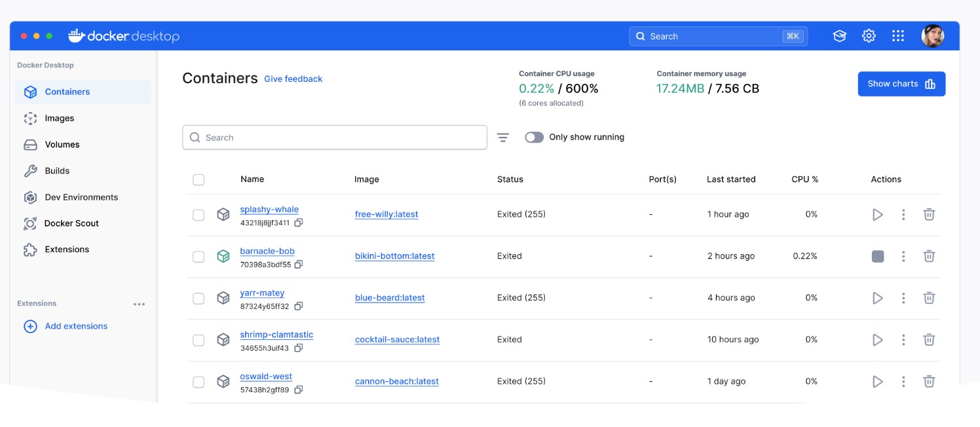Open the filter options icon
Screen dimensions: 980x427
pyautogui.click(x=502, y=138)
